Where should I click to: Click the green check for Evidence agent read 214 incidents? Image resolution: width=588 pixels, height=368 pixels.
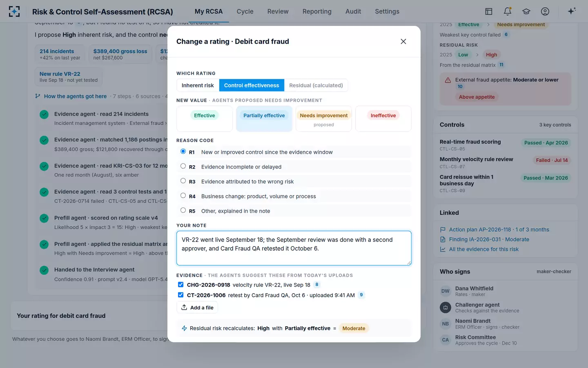point(44,114)
